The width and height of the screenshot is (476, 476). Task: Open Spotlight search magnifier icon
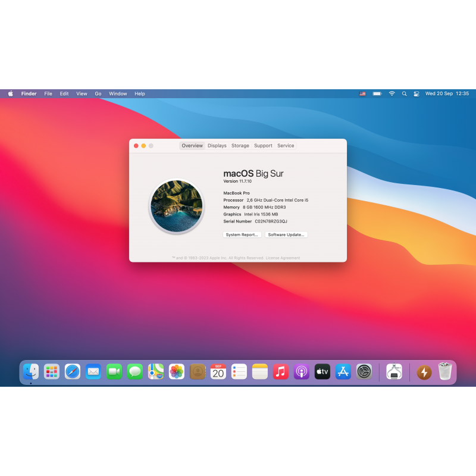405,94
